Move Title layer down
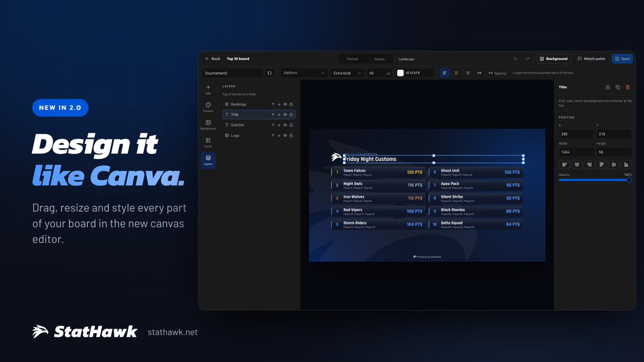644x362 pixels. pos(279,114)
